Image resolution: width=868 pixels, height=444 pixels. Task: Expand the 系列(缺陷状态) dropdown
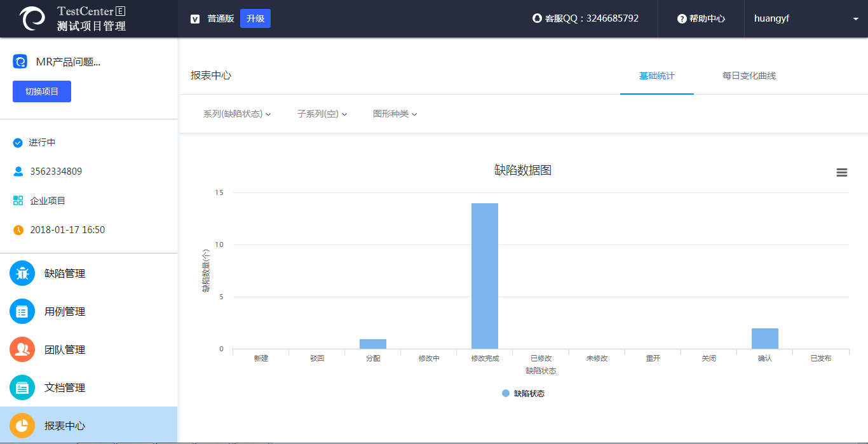pyautogui.click(x=237, y=114)
